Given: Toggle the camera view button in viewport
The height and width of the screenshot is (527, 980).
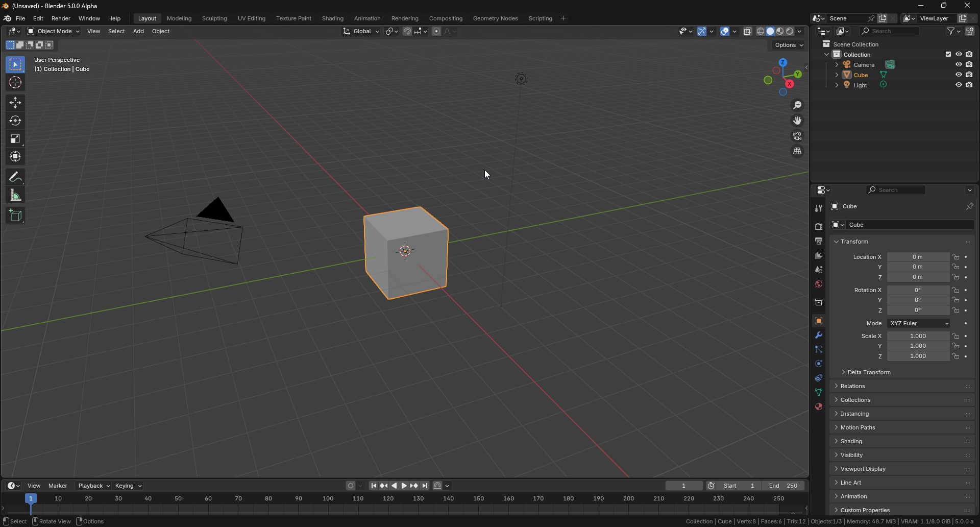Looking at the screenshot, I should click(x=797, y=136).
